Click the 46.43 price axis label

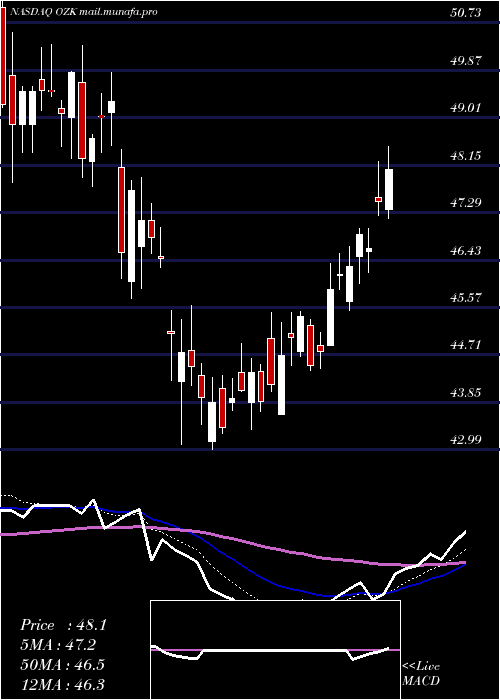click(x=466, y=250)
